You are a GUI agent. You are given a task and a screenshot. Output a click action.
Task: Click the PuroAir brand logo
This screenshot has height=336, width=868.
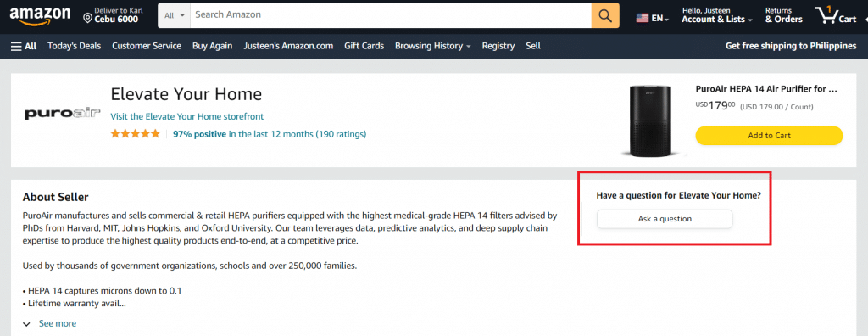(x=63, y=114)
